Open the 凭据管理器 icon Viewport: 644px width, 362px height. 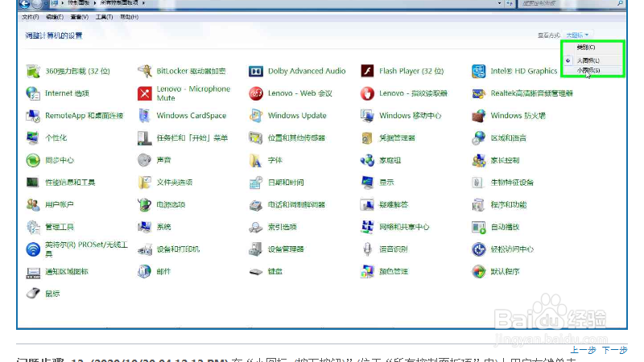pyautogui.click(x=367, y=138)
